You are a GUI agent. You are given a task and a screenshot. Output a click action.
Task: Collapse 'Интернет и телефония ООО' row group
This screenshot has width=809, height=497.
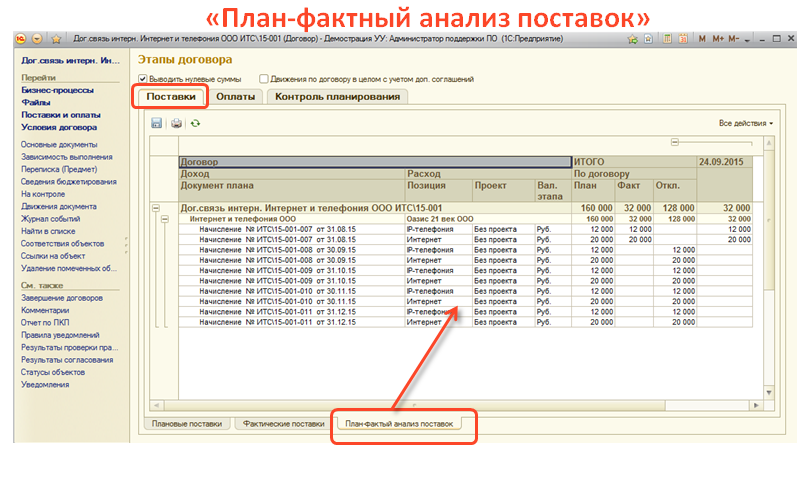click(165, 218)
